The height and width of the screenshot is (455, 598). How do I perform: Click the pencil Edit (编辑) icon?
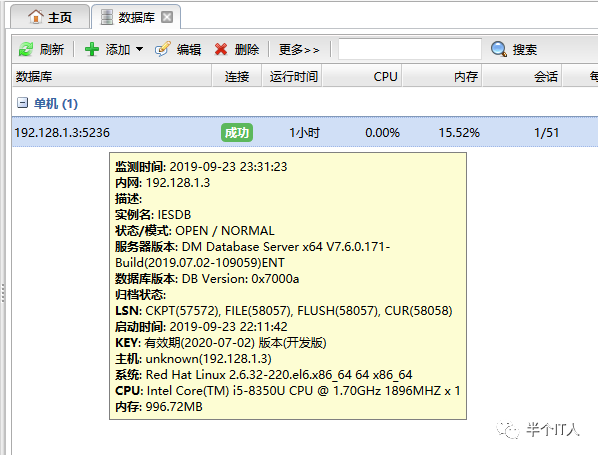click(162, 50)
